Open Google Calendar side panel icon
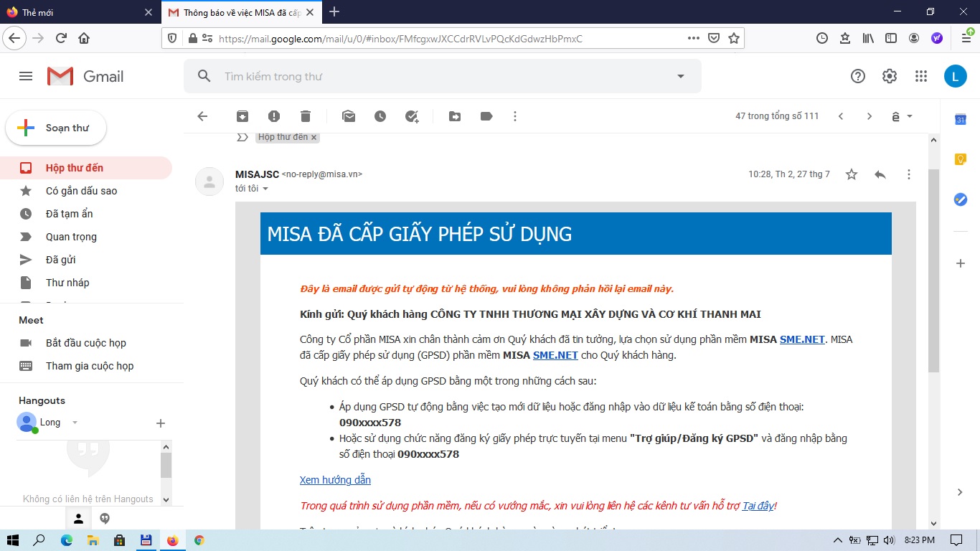This screenshot has width=980, height=551. [x=961, y=120]
